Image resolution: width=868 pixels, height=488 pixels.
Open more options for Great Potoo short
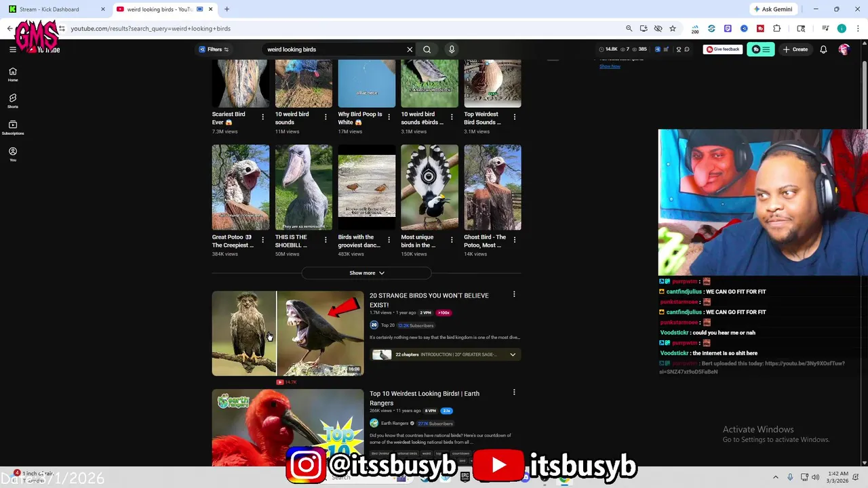click(262, 240)
